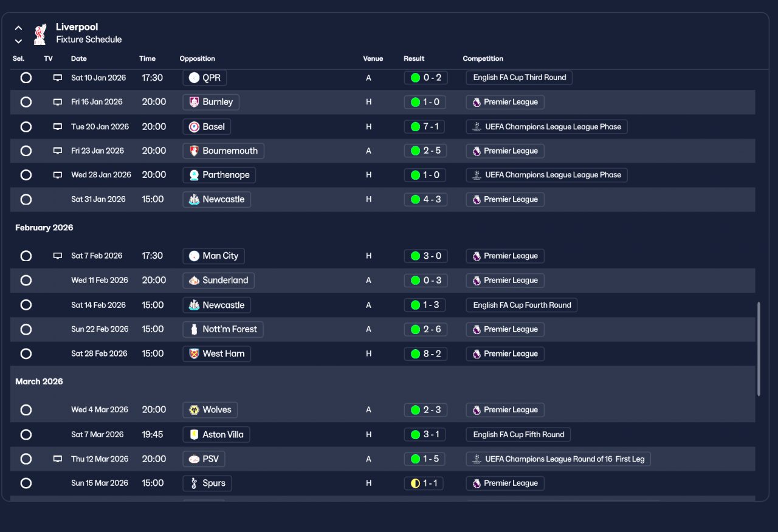This screenshot has height=532, width=778.
Task: Click the Nott'm Forest club badge
Action: pyautogui.click(x=194, y=329)
